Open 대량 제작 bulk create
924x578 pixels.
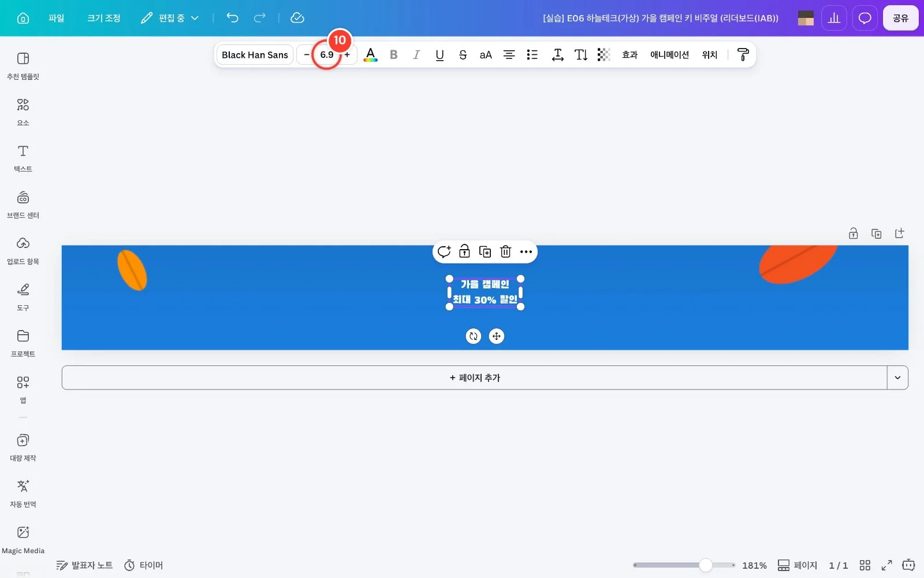tap(23, 447)
